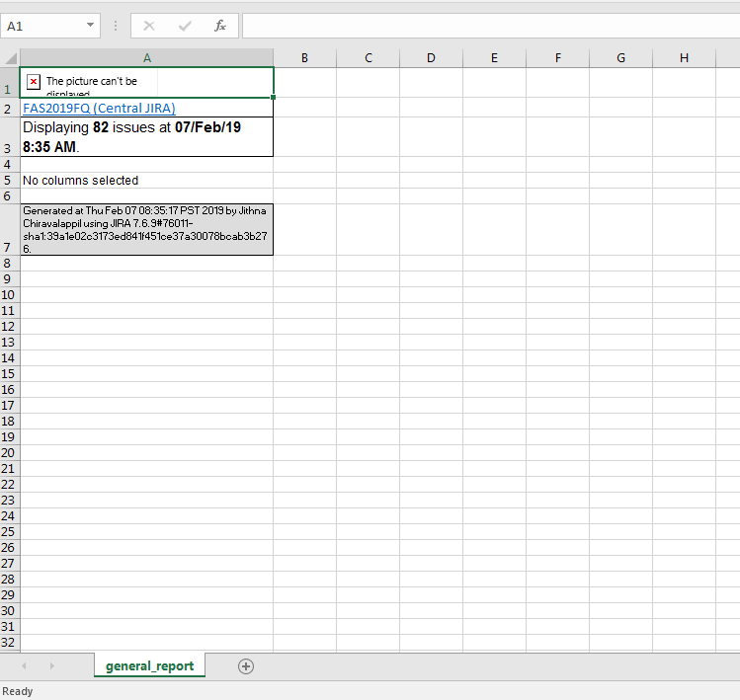Click the Enter checkmark formula bar icon
Viewport: 740px width, 700px height.
[185, 26]
